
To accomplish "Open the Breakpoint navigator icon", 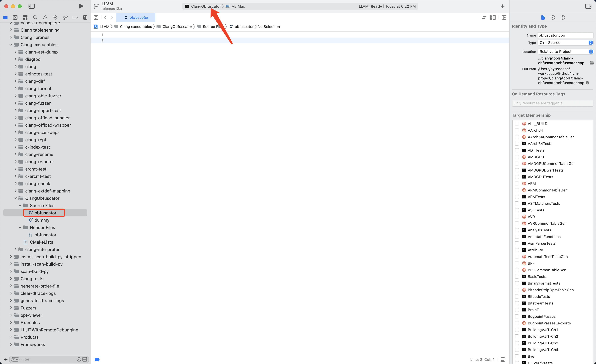I will 75,17.
